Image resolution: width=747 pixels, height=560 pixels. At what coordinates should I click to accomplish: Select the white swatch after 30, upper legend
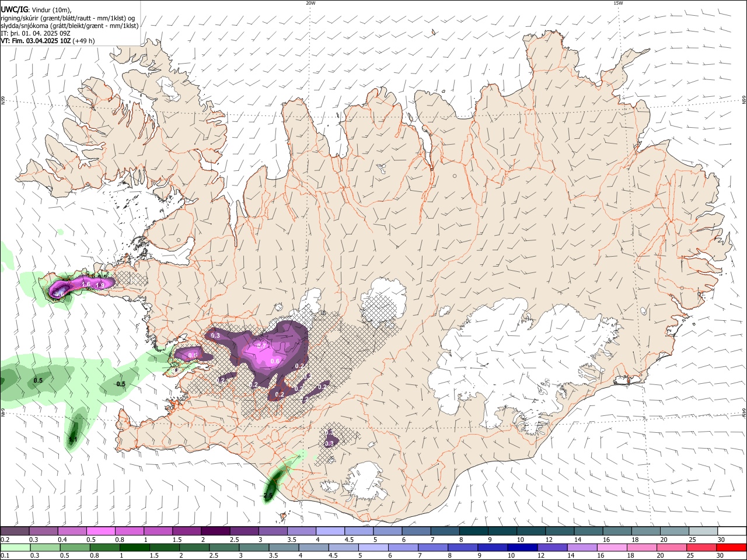tap(732, 530)
